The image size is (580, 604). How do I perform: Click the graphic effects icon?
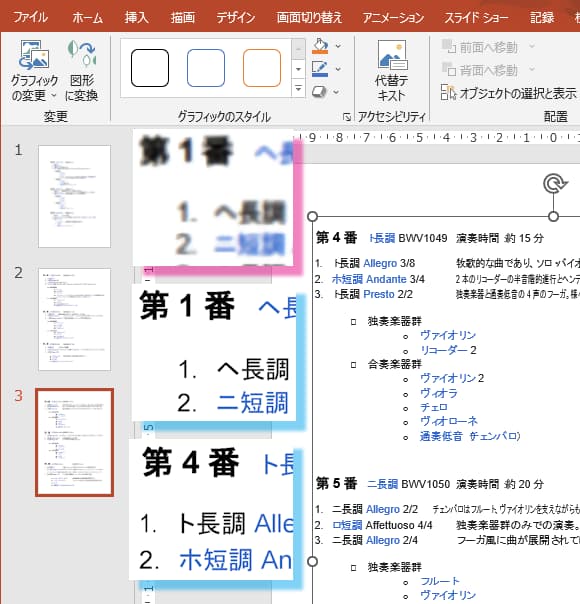click(319, 92)
